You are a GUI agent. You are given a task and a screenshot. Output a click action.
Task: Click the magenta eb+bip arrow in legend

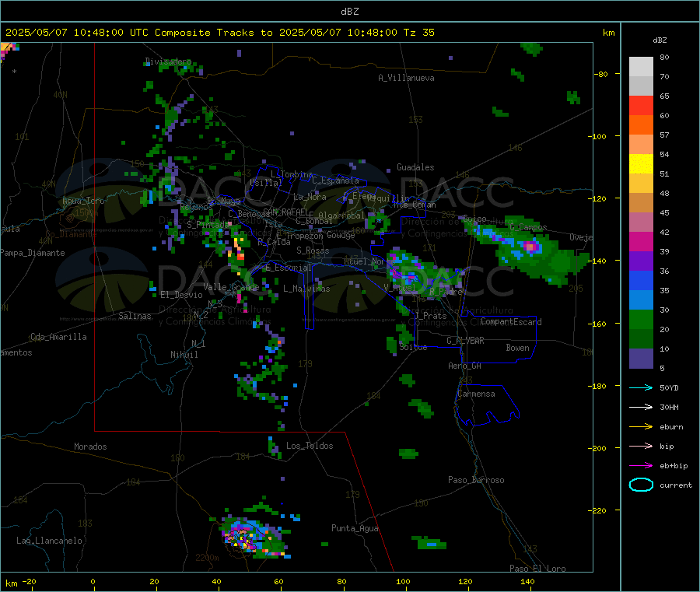pyautogui.click(x=641, y=465)
